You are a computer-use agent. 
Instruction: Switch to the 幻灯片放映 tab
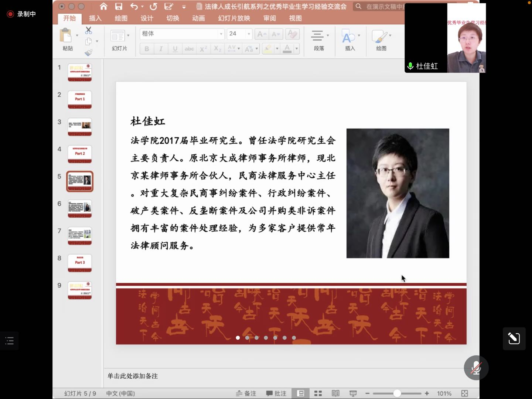tap(234, 18)
